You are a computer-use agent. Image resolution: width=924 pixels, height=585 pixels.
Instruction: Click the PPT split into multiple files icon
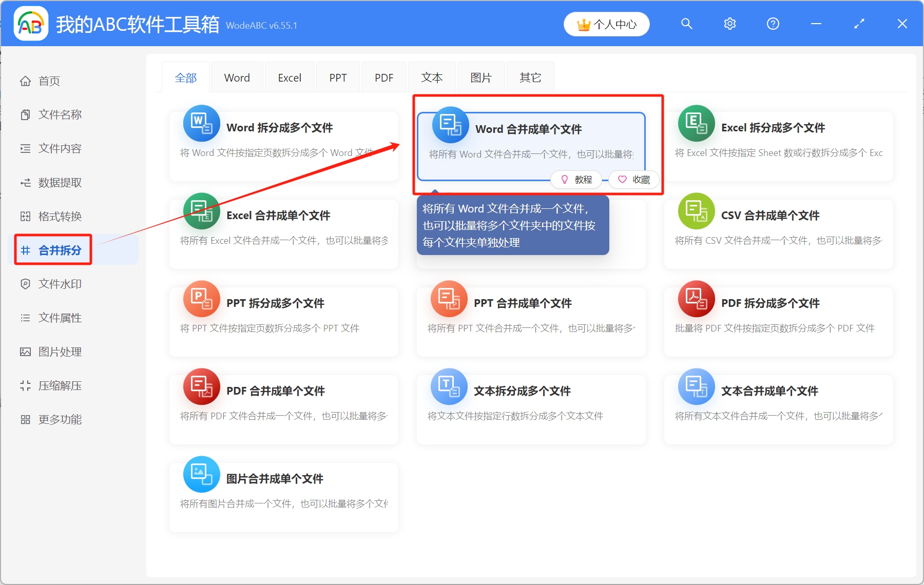click(x=201, y=299)
